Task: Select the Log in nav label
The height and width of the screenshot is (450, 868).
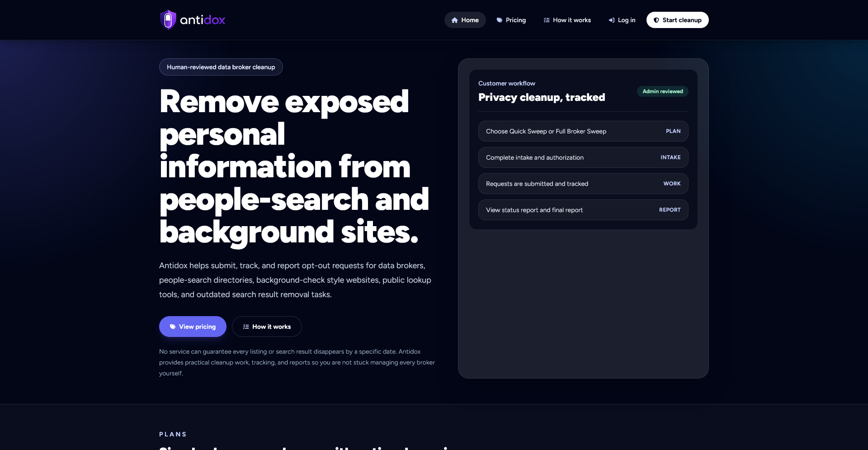Action: click(x=627, y=20)
